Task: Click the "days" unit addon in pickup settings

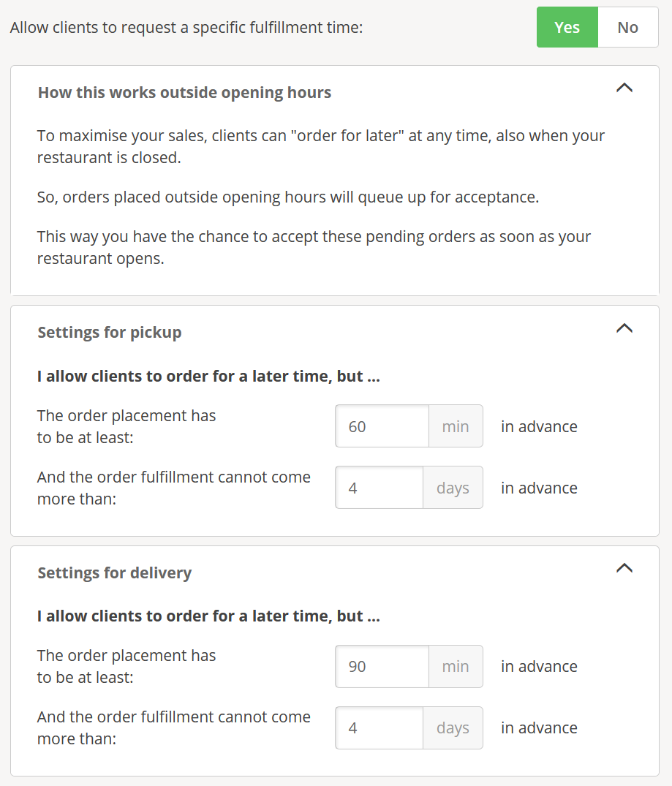Action: point(453,488)
